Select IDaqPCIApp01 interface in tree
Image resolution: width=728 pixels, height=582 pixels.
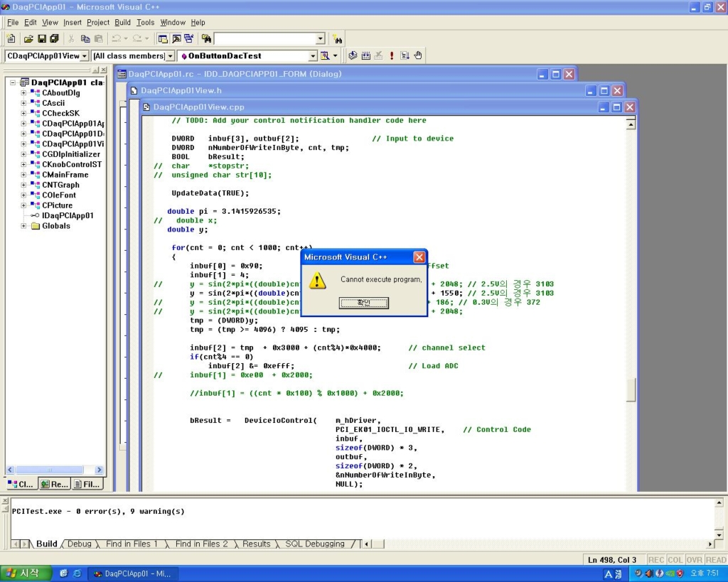point(68,215)
